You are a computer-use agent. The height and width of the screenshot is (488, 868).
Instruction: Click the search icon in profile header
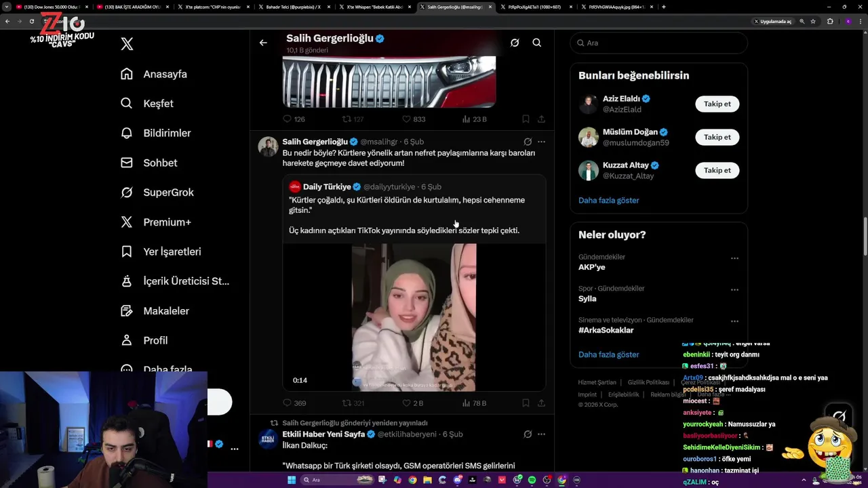click(536, 43)
